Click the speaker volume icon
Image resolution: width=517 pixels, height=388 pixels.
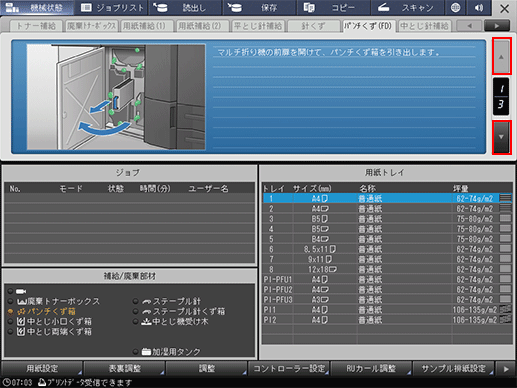point(479,8)
